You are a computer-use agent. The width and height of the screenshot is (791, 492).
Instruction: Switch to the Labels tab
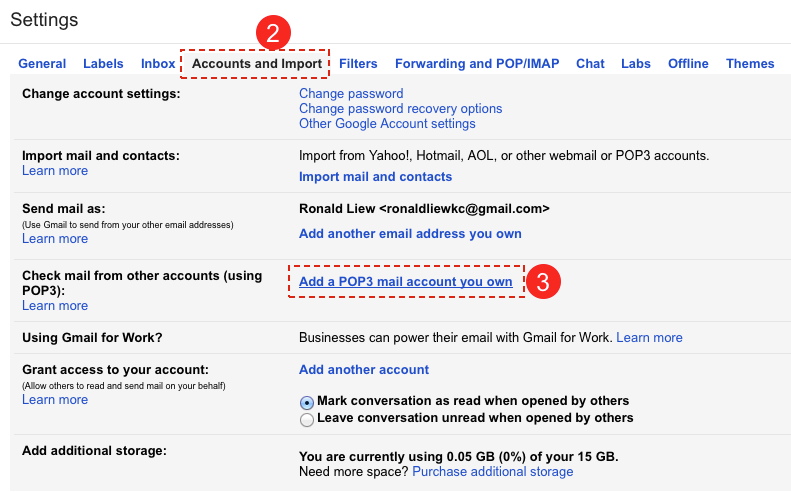coord(103,64)
